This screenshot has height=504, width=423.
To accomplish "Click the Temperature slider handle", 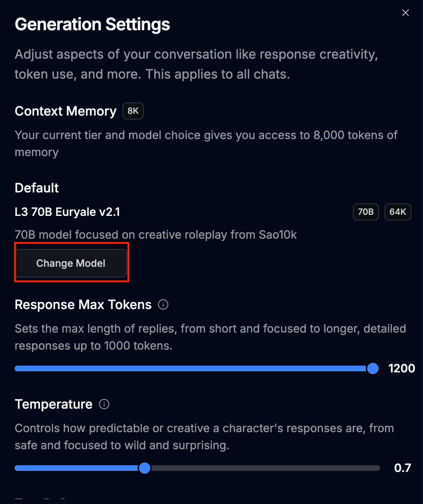I will [x=145, y=468].
